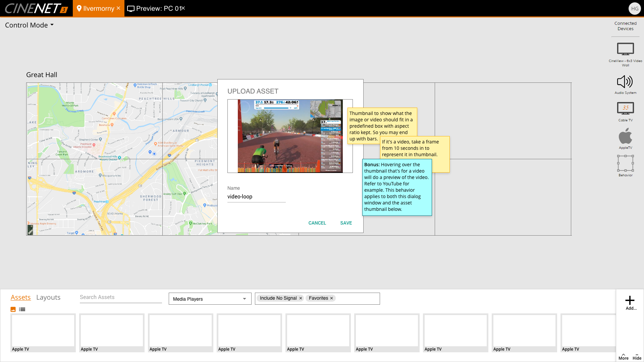Remove the Include No Signal filter chip
This screenshot has width=644, height=362.
[301, 298]
